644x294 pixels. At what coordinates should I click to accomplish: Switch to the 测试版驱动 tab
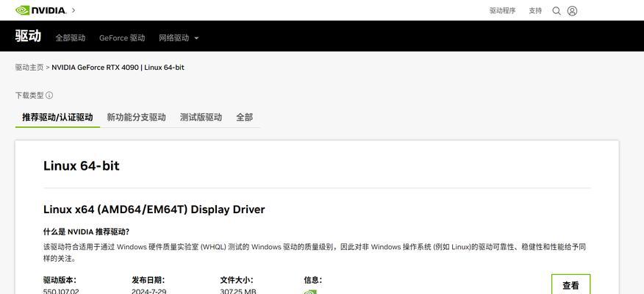click(201, 118)
